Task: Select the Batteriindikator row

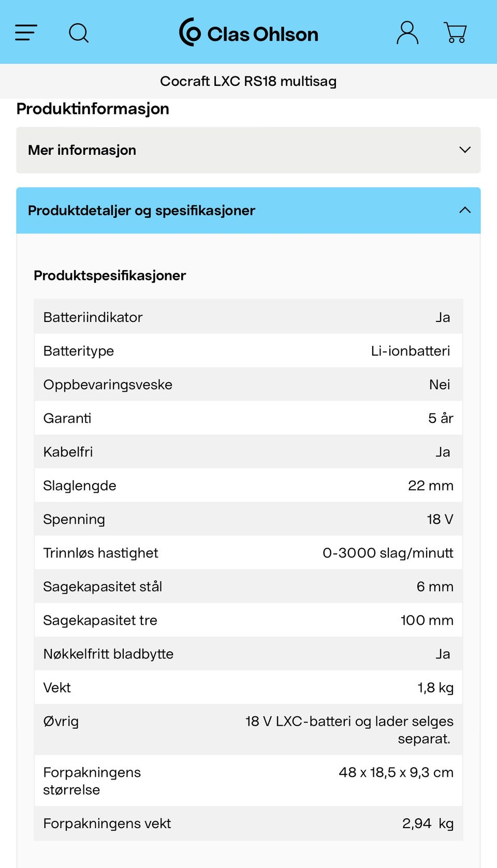Action: [248, 317]
